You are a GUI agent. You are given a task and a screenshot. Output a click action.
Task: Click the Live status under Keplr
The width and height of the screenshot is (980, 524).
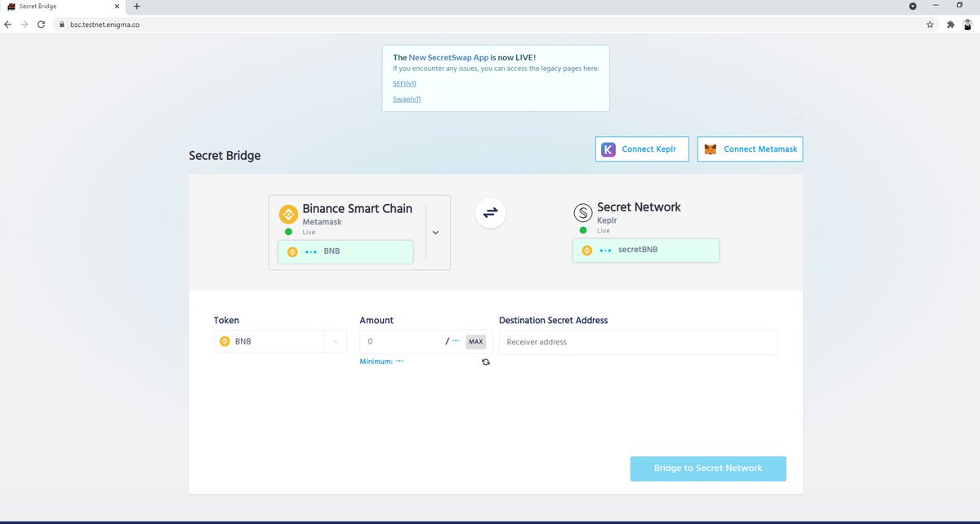pyautogui.click(x=604, y=231)
